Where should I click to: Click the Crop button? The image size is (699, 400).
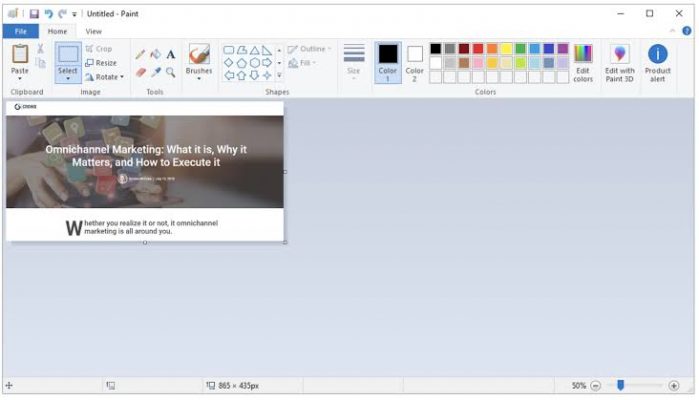point(99,49)
